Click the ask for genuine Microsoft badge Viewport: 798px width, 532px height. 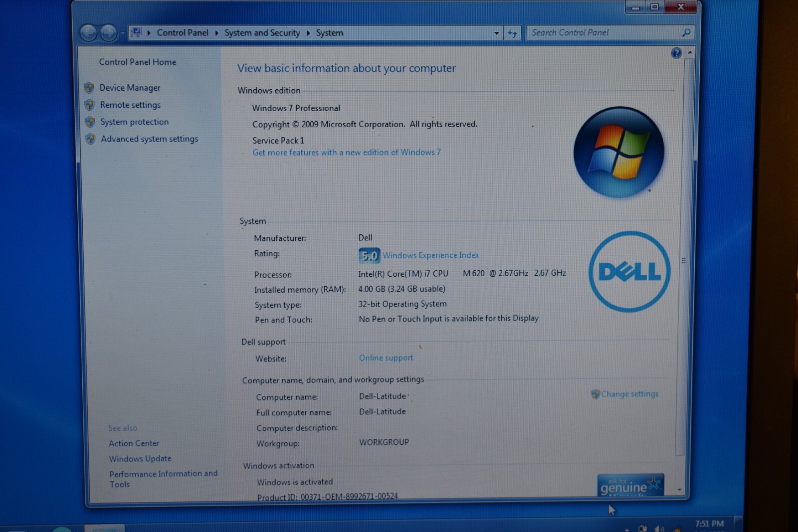(x=630, y=485)
